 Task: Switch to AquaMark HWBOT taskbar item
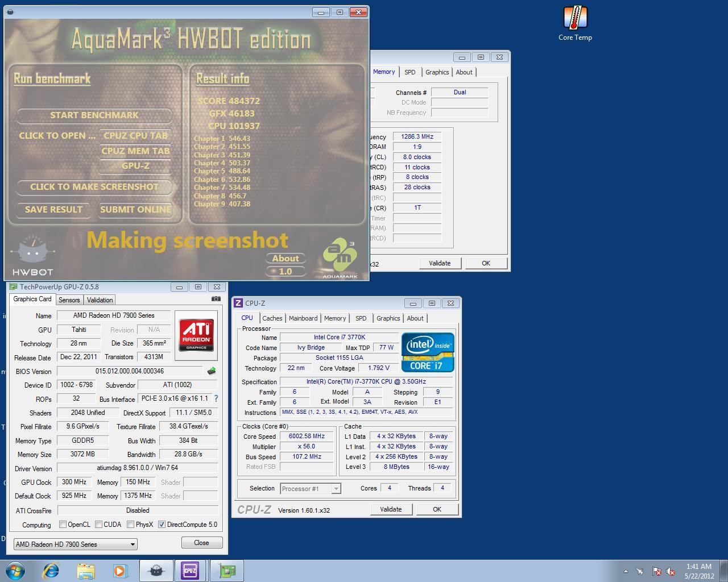(x=156, y=571)
